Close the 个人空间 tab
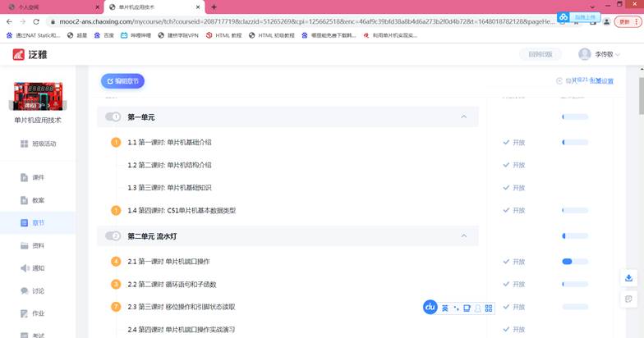 (97, 7)
